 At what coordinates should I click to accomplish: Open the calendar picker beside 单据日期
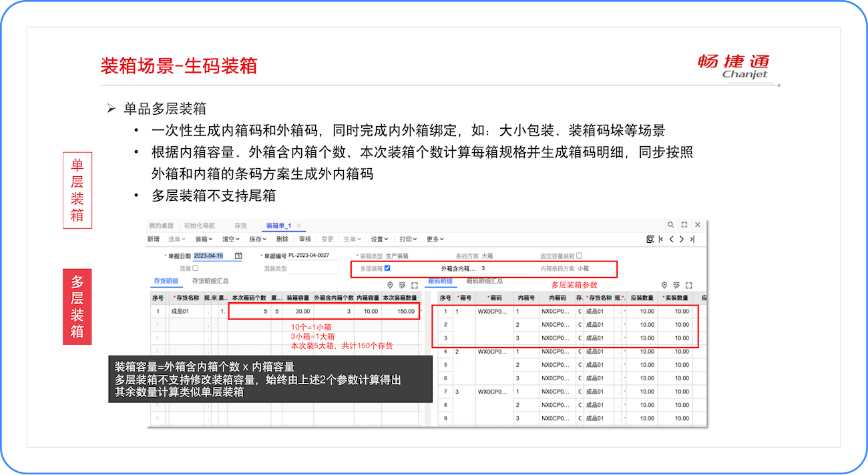[x=238, y=256]
